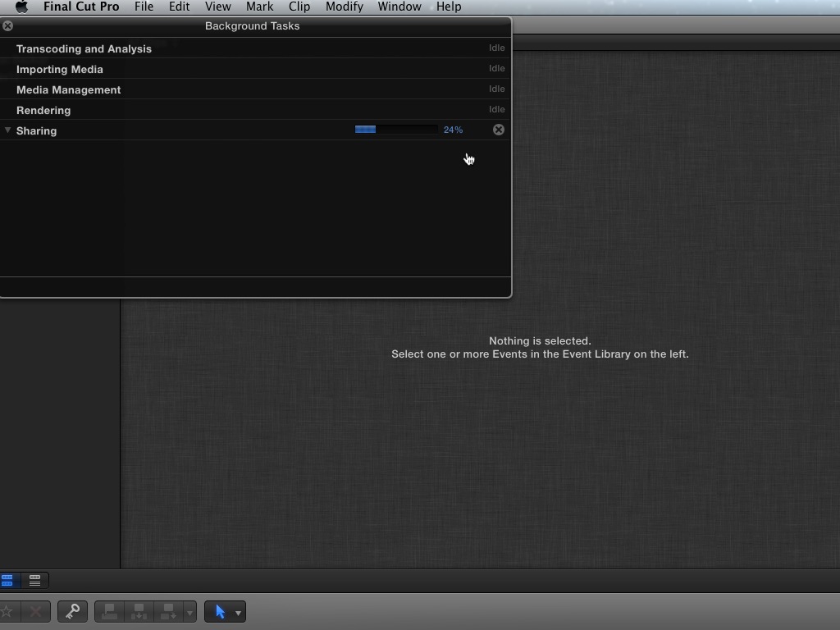Select the arrow Select tool
This screenshot has width=840, height=630.
tap(220, 611)
